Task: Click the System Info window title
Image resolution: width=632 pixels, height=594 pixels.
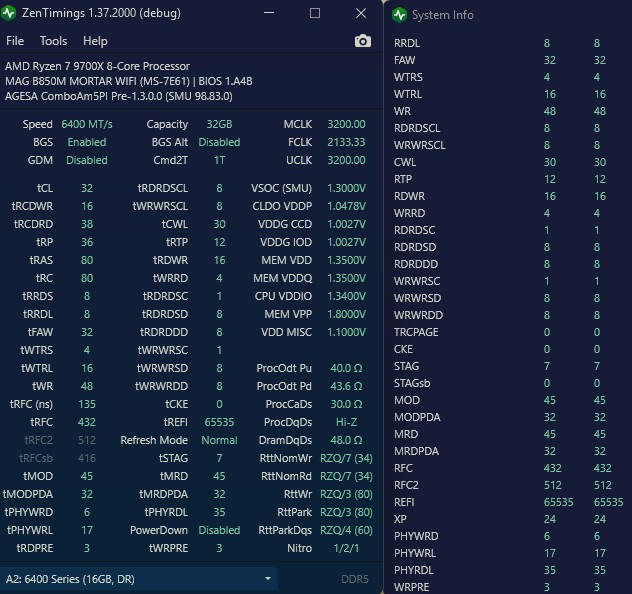Action: pyautogui.click(x=443, y=15)
